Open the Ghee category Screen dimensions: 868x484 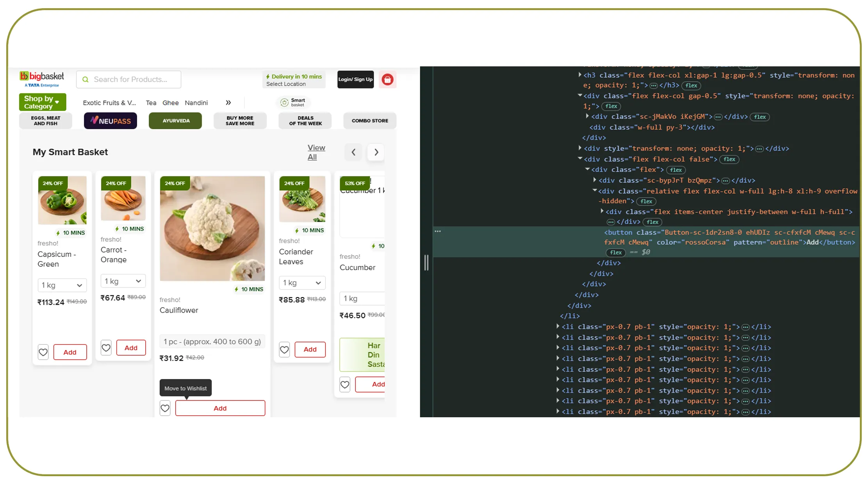(171, 103)
